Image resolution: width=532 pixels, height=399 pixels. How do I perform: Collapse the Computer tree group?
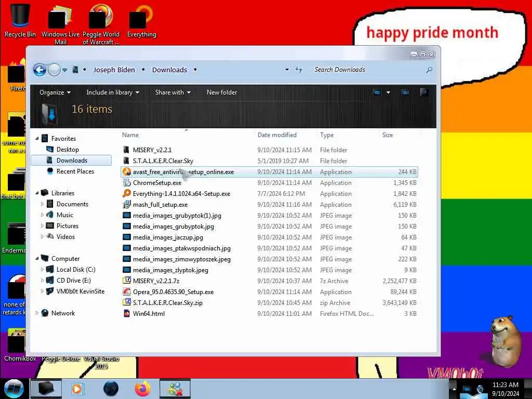[37, 259]
